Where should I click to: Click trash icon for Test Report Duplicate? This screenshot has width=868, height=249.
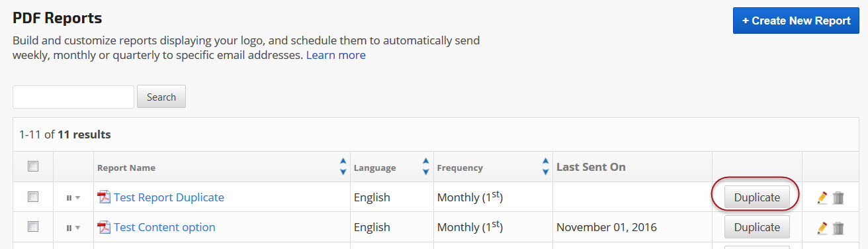(838, 197)
